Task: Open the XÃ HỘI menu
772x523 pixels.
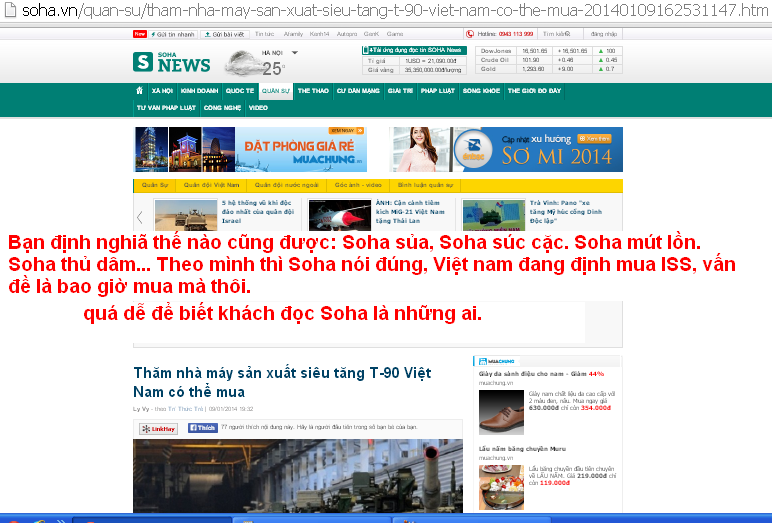Action: tap(162, 91)
